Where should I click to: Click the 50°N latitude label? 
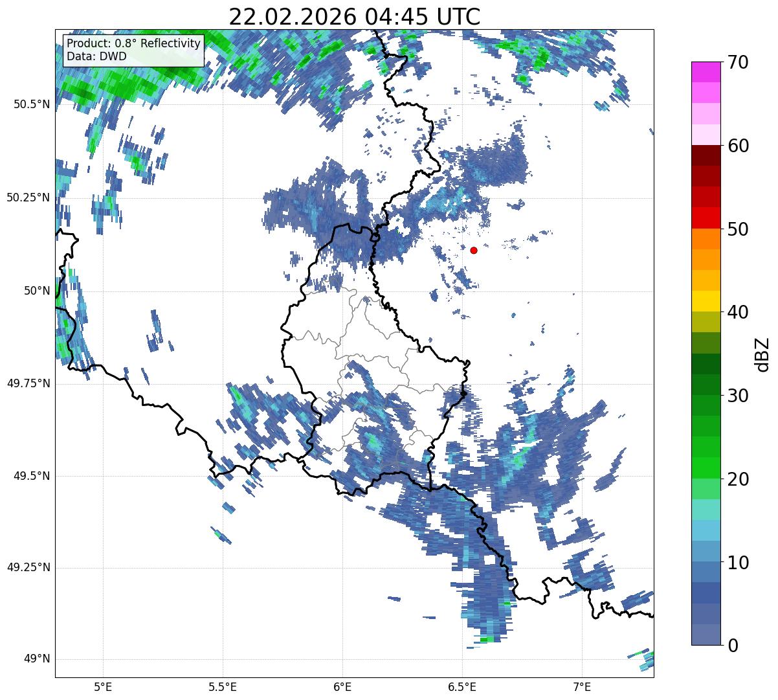pyautogui.click(x=37, y=291)
